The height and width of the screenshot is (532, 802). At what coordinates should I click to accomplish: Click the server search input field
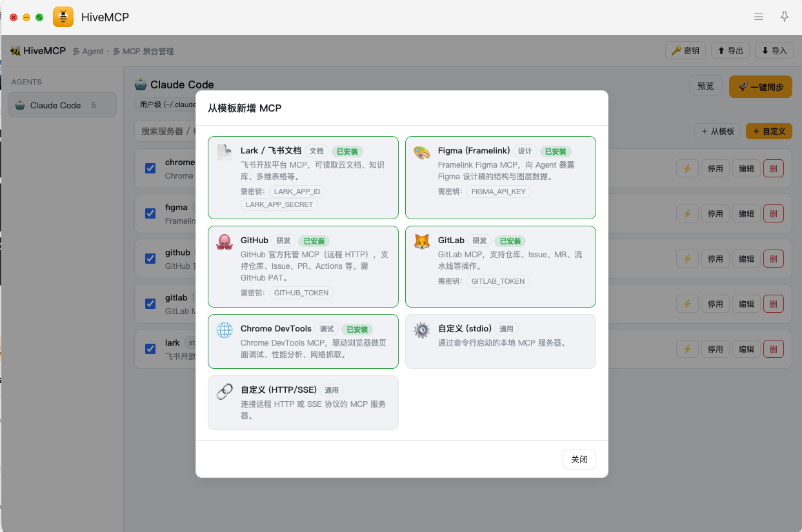(x=165, y=131)
